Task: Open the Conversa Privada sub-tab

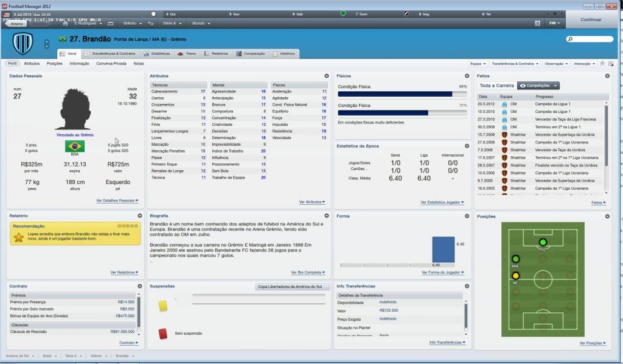Action: pos(111,64)
